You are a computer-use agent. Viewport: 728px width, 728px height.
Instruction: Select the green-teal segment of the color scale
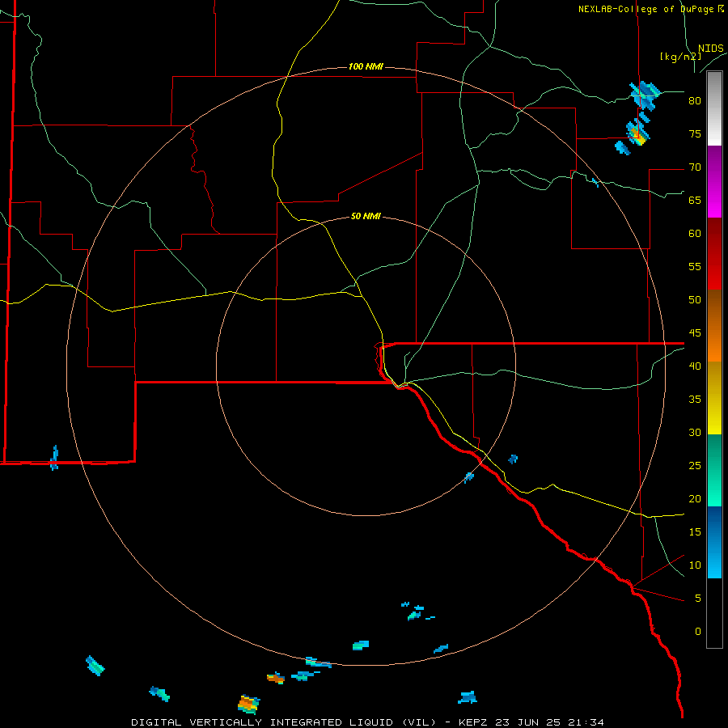tap(714, 470)
